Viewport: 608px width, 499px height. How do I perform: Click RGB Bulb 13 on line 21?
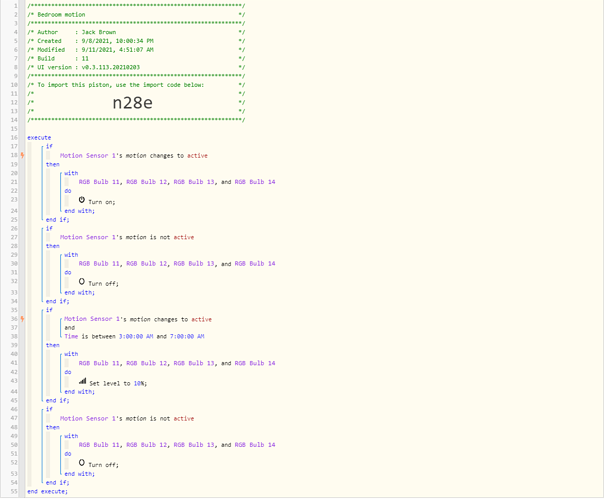point(194,182)
